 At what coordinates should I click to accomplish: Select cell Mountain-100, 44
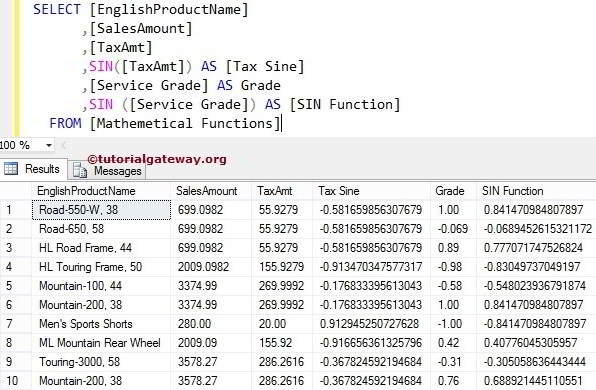tap(80, 286)
